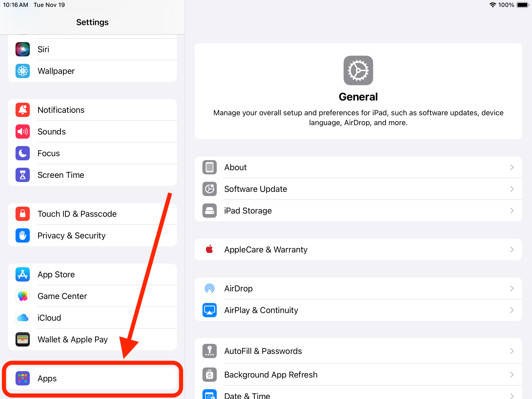Screen dimensions: 532x399
Task: Tap the AirDrop rings icon
Action: point(210,288)
